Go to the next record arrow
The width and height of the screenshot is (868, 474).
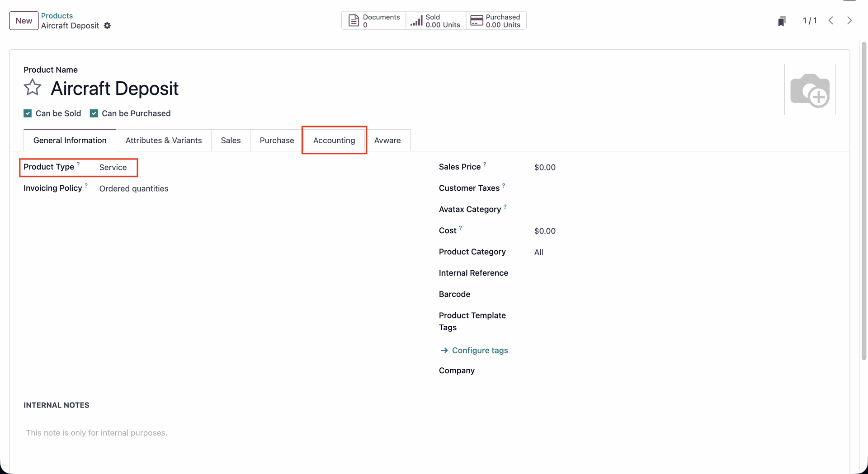(849, 21)
